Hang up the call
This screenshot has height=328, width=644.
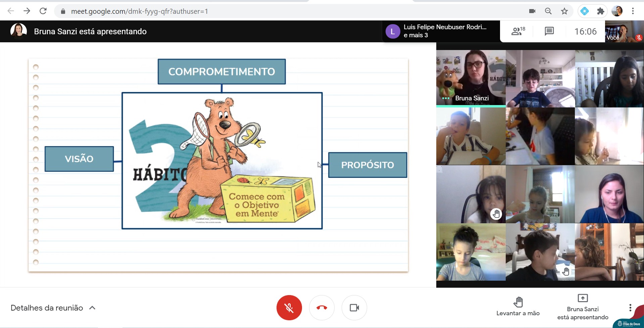(x=321, y=308)
